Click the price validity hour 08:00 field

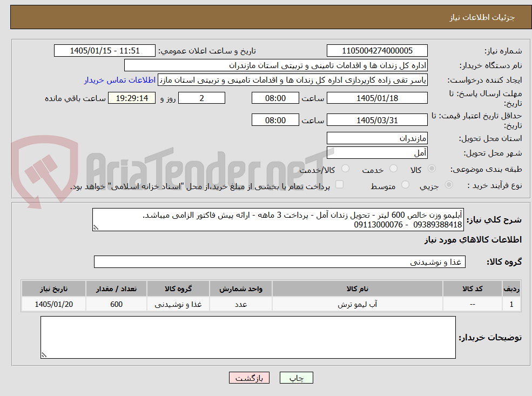tap(275, 120)
